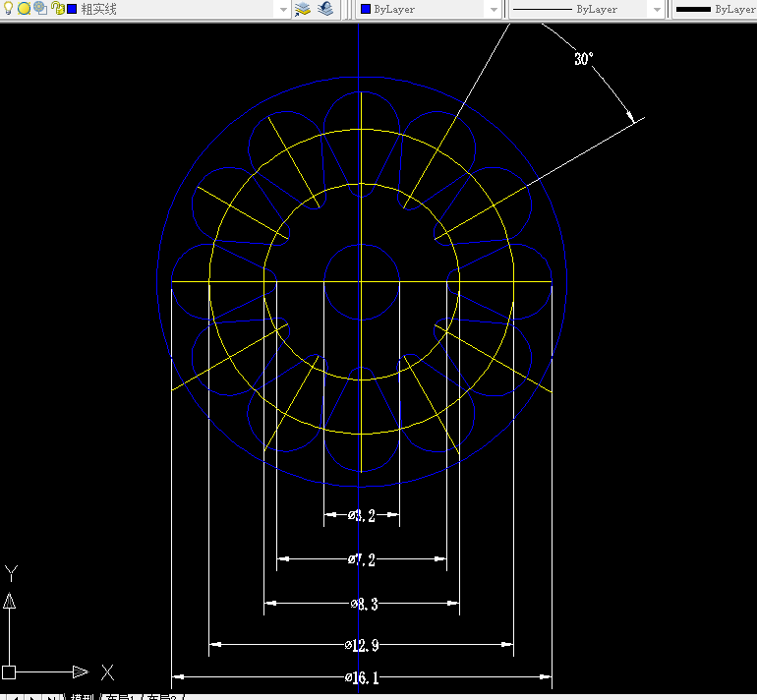Click the blue ByLayer color swatch
Screen dimensions: 757x700
tap(366, 9)
